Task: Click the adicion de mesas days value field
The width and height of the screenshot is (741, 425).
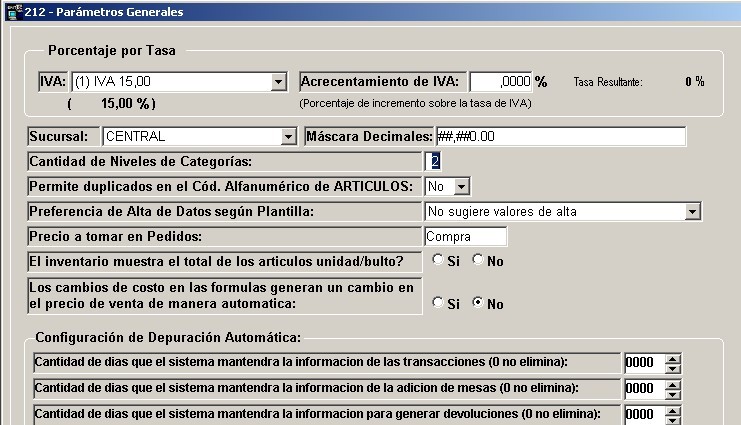Action: [643, 389]
